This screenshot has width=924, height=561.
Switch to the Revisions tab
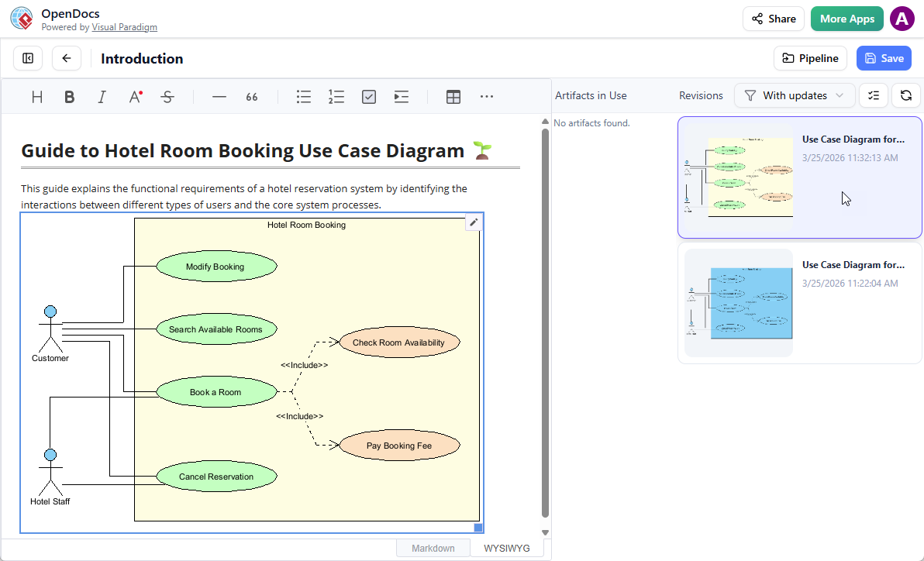[x=700, y=95]
